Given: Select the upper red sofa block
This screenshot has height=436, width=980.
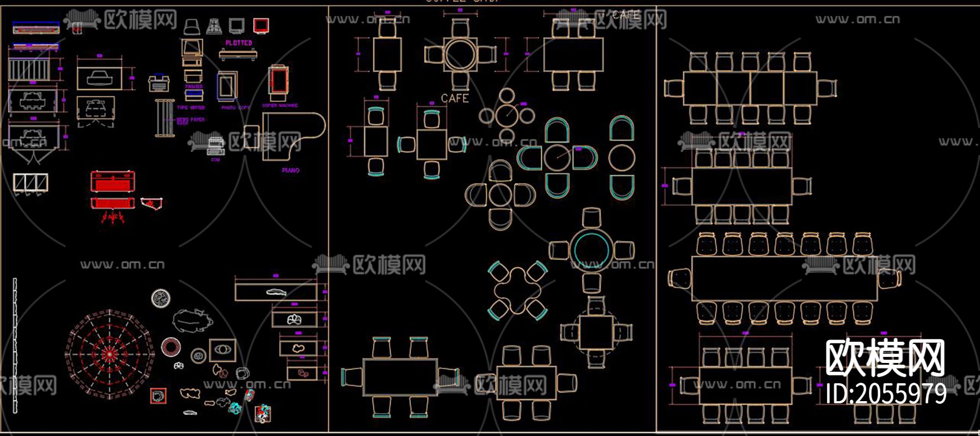Looking at the screenshot, I should click(113, 181).
